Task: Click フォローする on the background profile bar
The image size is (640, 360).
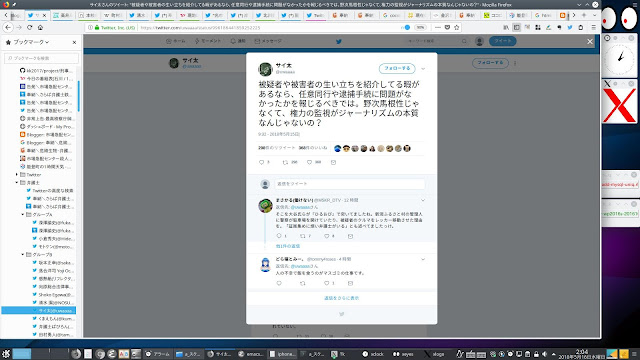Action: (490, 63)
